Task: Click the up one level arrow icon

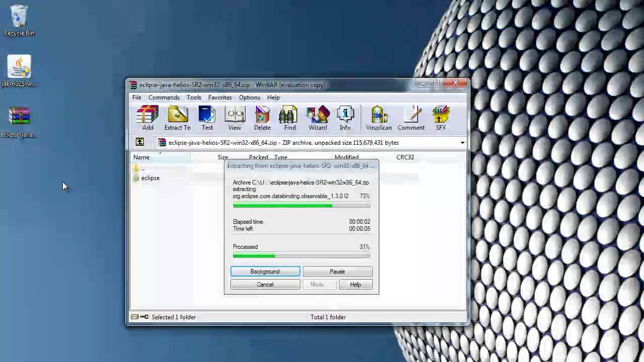Action: point(140,142)
